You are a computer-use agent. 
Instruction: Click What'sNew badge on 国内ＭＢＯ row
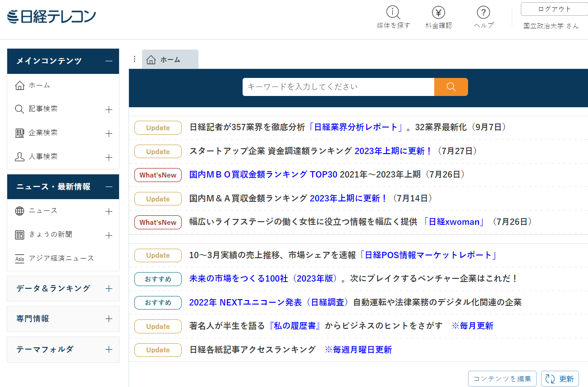click(158, 175)
